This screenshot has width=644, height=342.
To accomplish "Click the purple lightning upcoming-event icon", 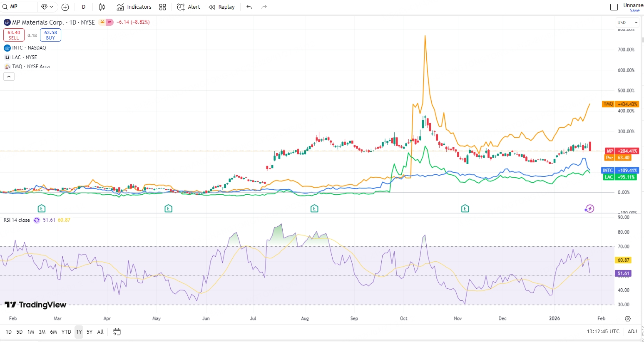I will (x=589, y=208).
